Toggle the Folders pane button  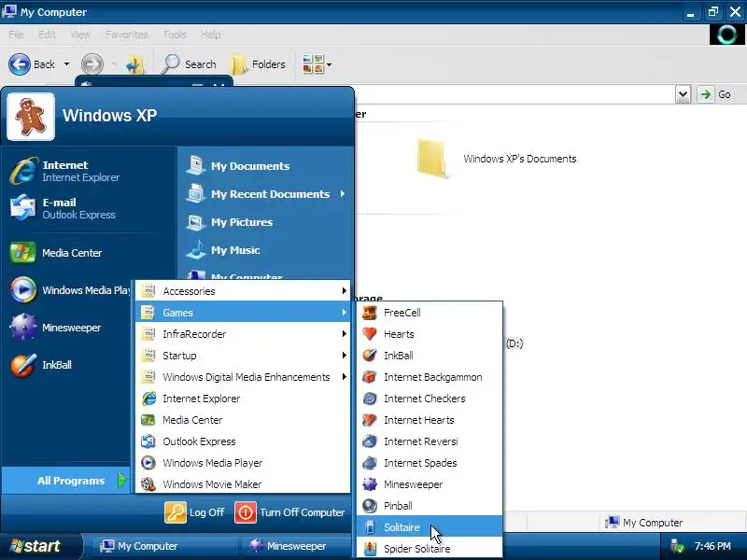tap(258, 64)
